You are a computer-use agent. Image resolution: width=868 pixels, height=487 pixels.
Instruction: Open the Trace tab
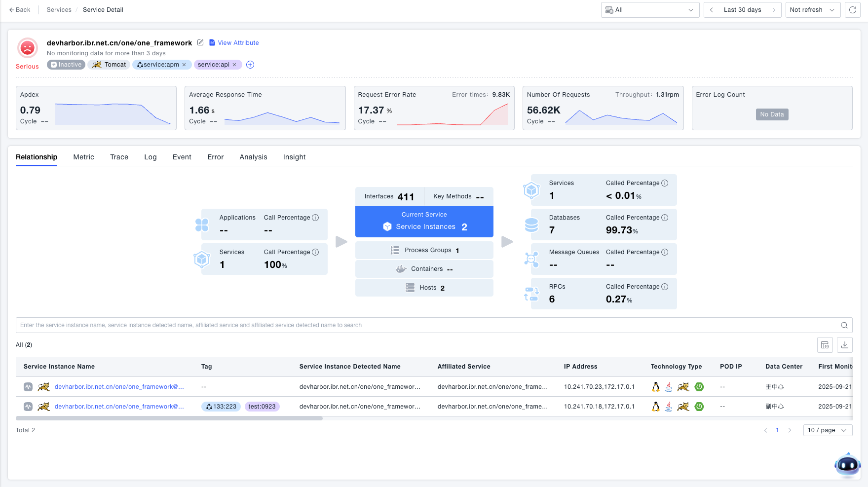[x=119, y=157]
